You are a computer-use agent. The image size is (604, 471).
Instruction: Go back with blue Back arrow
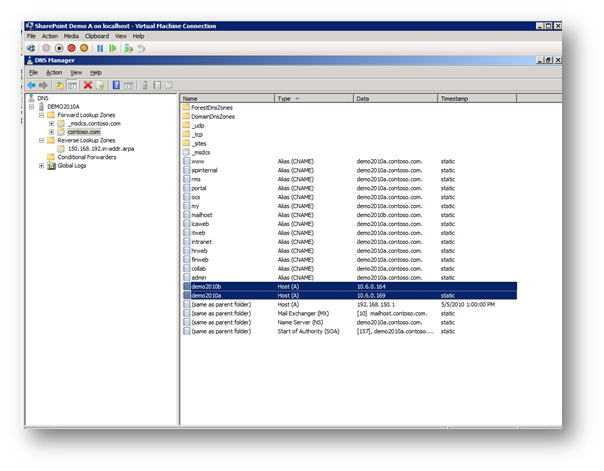[x=31, y=85]
